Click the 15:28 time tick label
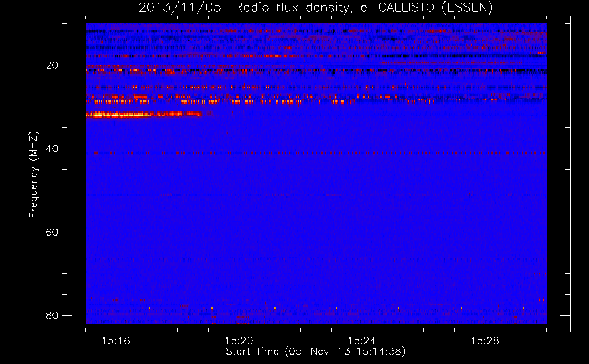This screenshot has width=589, height=364. pyautogui.click(x=485, y=341)
